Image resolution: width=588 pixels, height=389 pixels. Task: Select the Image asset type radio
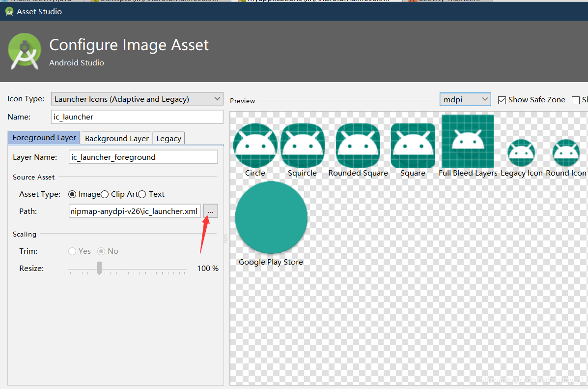pyautogui.click(x=72, y=194)
